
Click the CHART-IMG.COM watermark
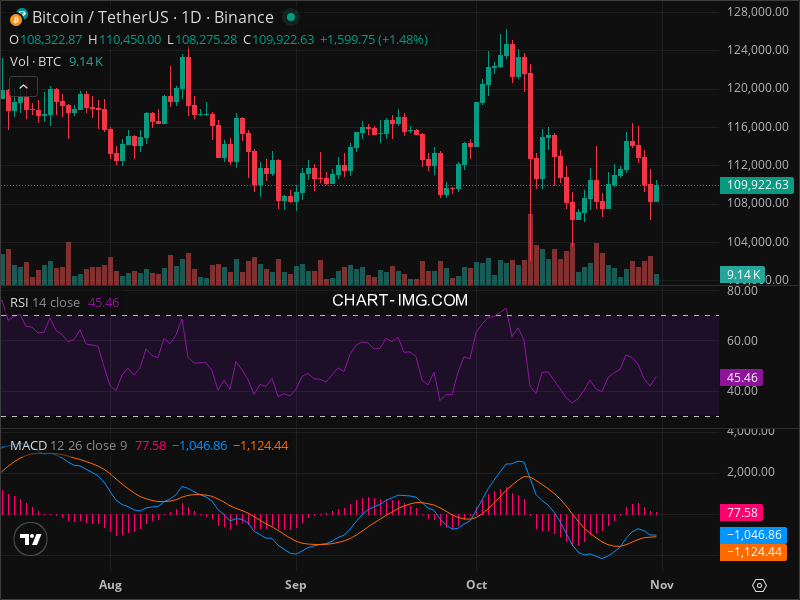pyautogui.click(x=400, y=300)
